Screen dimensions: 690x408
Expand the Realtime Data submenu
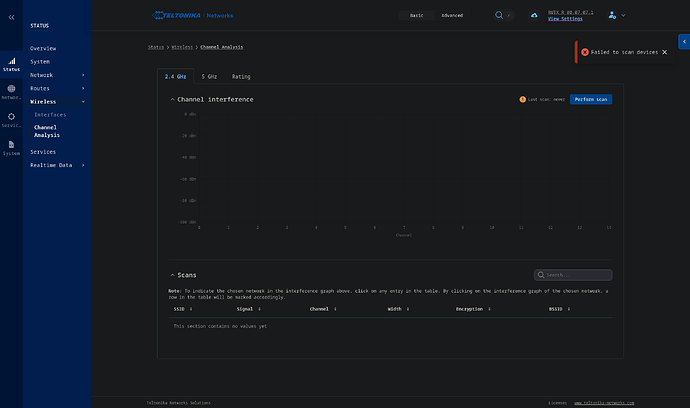(83, 165)
